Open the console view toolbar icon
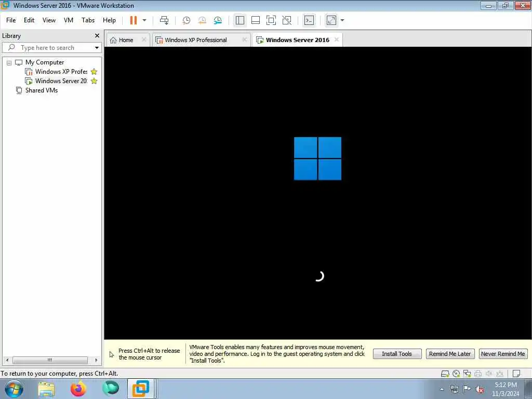 coord(309,20)
